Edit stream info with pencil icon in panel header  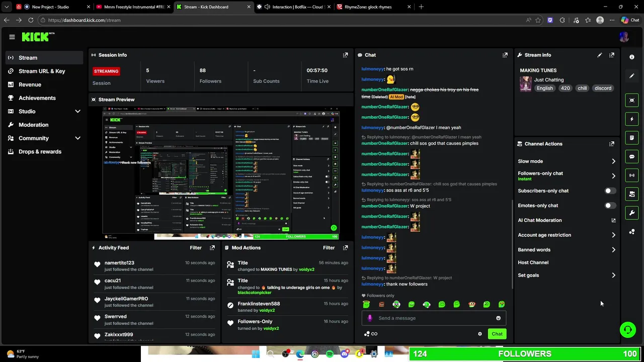tap(599, 55)
